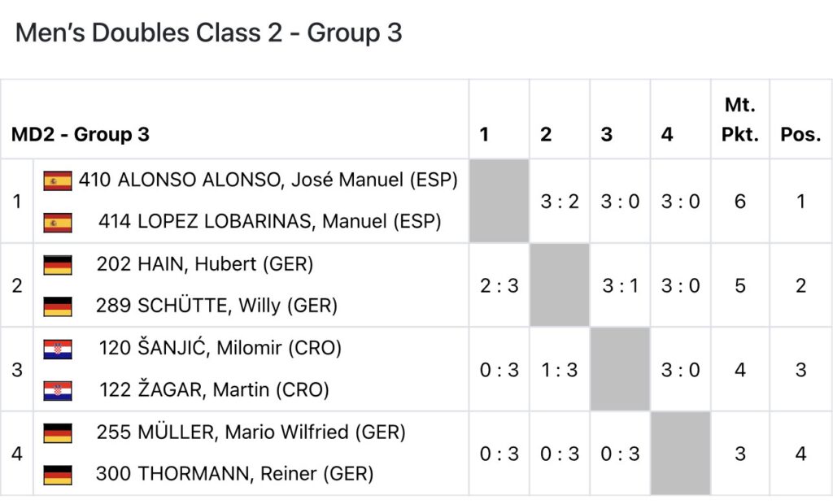Click the 1 : 3 score in row 3

point(560,370)
